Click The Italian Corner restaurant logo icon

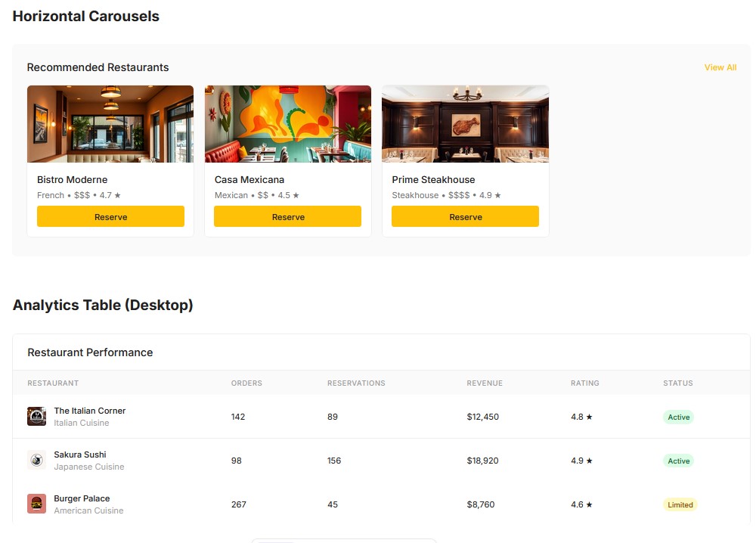pos(36,417)
